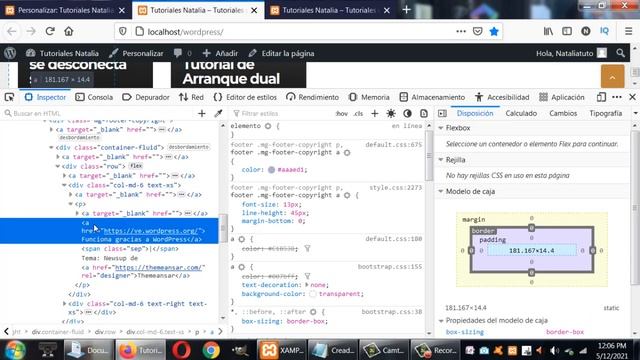Toggle the three-pane inspector sidebar

(x=442, y=113)
